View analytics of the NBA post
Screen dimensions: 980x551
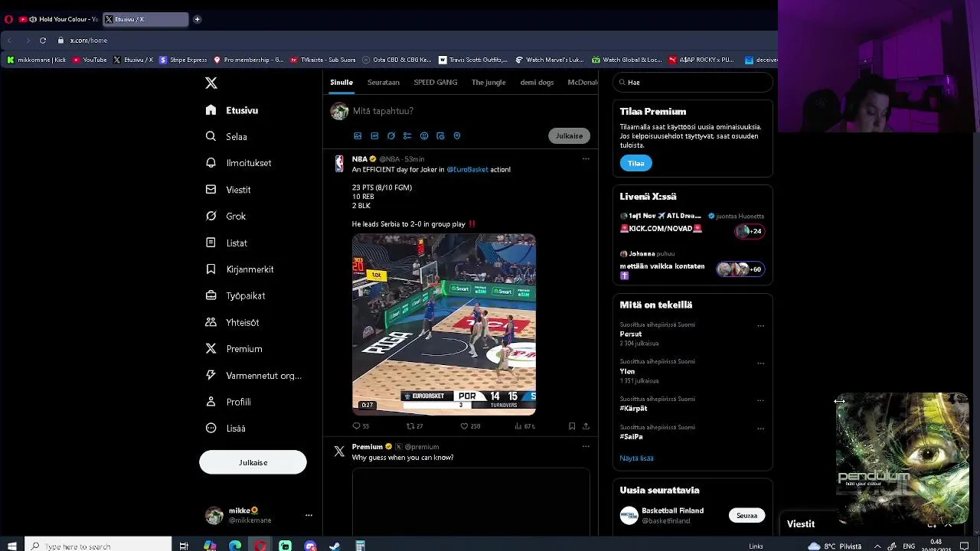(x=525, y=426)
